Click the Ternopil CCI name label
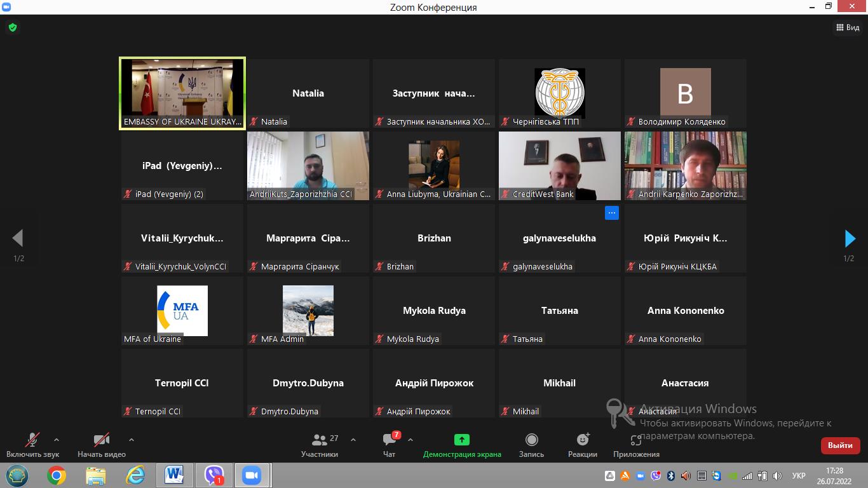Screen dimensions: 868x488 pyautogui.click(x=158, y=411)
